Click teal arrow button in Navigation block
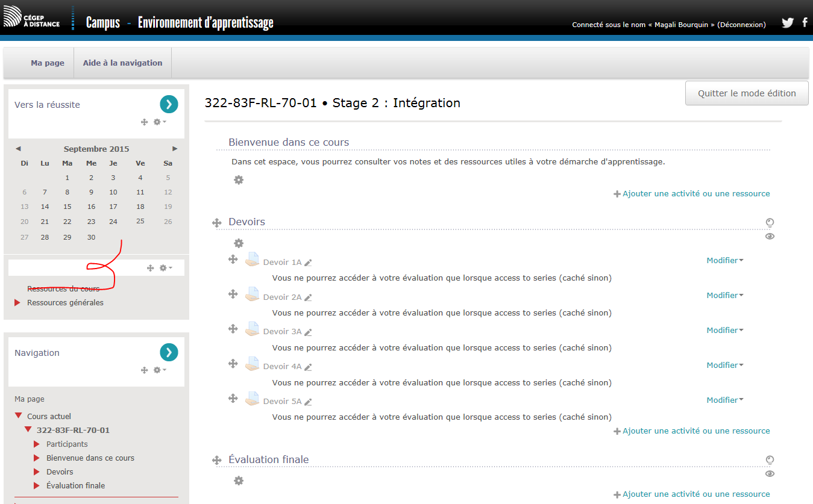The width and height of the screenshot is (813, 504). click(x=169, y=352)
